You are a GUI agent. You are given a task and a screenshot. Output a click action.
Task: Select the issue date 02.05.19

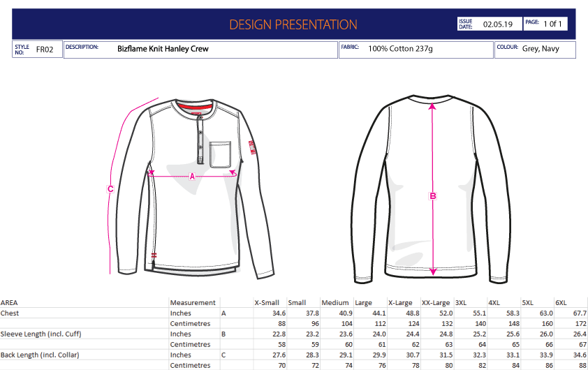click(498, 24)
